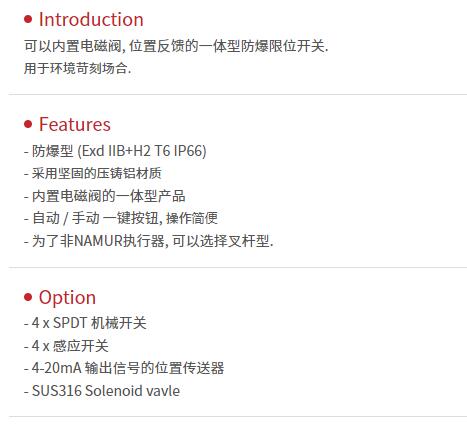Click the divider line below the Introduction section
467x424 pixels.
(x=237, y=94)
